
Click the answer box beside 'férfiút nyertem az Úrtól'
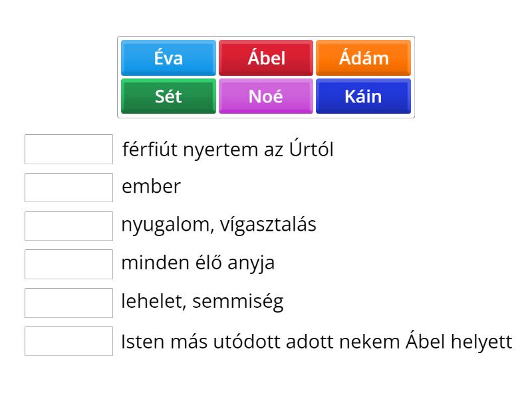coord(68,149)
